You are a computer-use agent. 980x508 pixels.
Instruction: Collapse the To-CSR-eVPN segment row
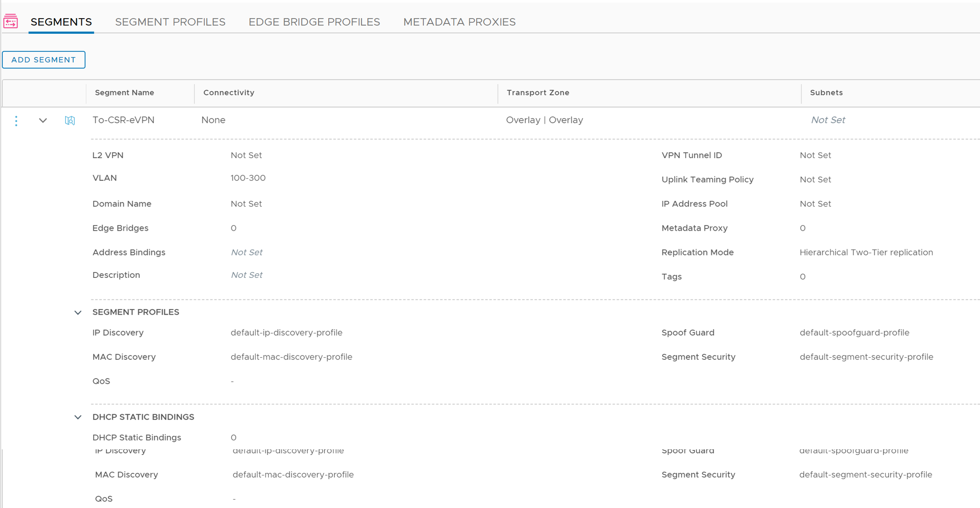(43, 121)
